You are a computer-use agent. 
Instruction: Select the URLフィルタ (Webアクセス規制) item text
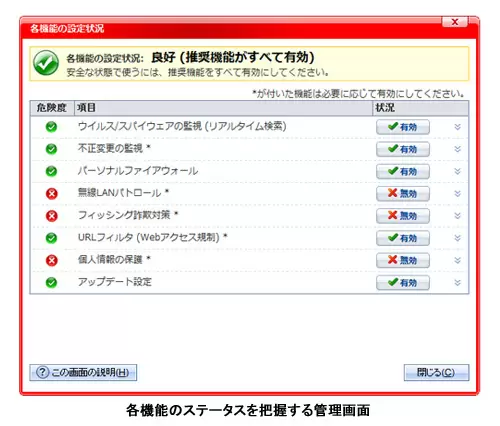click(x=149, y=238)
